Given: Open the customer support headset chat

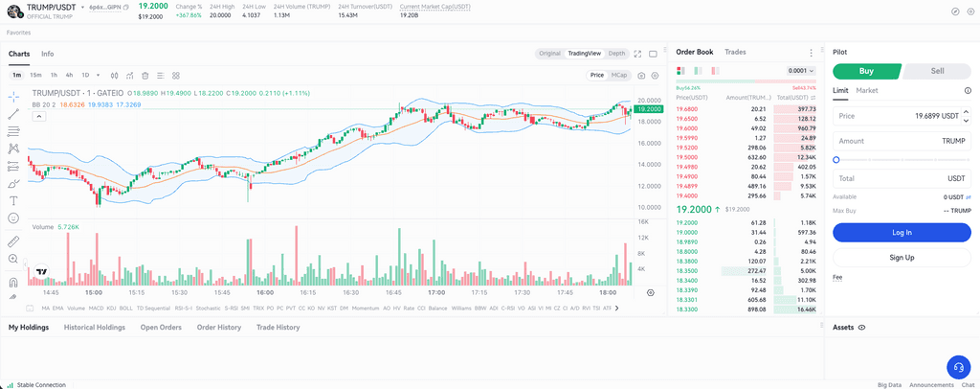Looking at the screenshot, I should click(x=958, y=367).
